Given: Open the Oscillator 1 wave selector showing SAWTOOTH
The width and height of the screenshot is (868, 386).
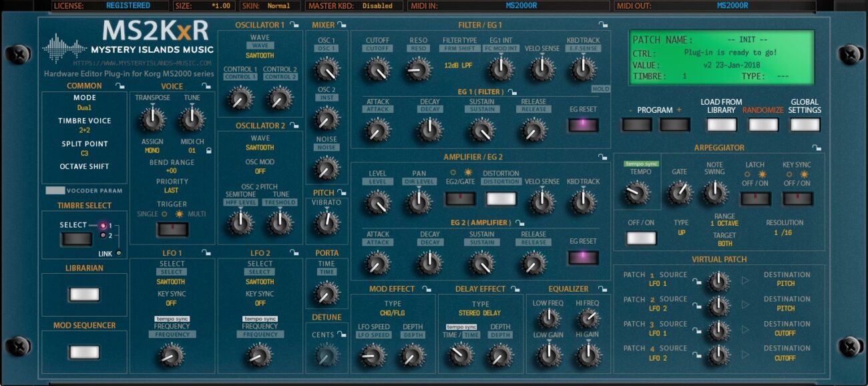Looking at the screenshot, I should point(260,56).
